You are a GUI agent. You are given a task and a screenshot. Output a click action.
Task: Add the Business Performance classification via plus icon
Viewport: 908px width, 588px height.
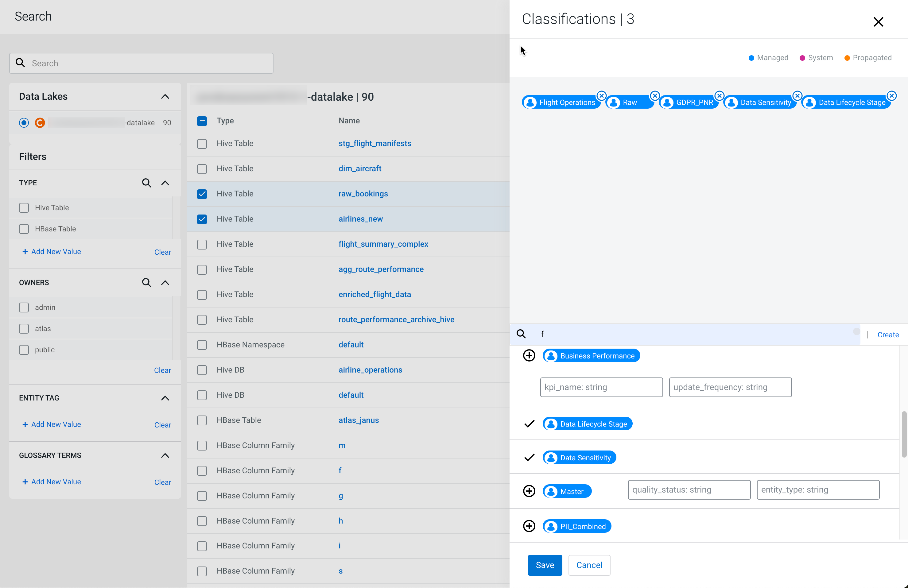click(x=529, y=355)
